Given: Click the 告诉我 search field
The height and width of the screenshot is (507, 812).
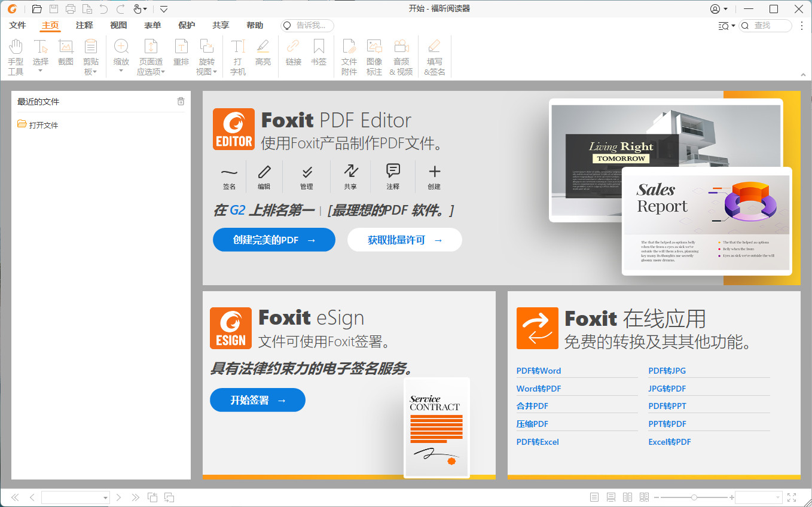Looking at the screenshot, I should (x=307, y=26).
